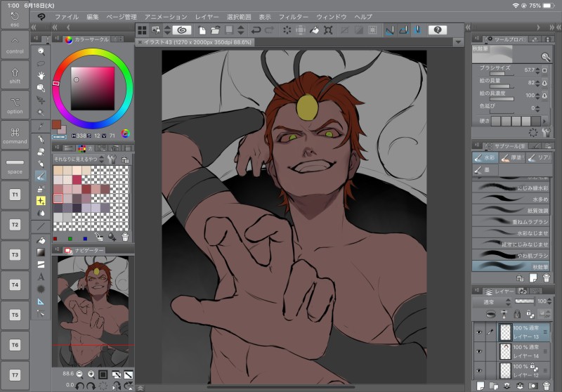
Task: Tap the T1 edge keyboard button
Action: coord(15,195)
